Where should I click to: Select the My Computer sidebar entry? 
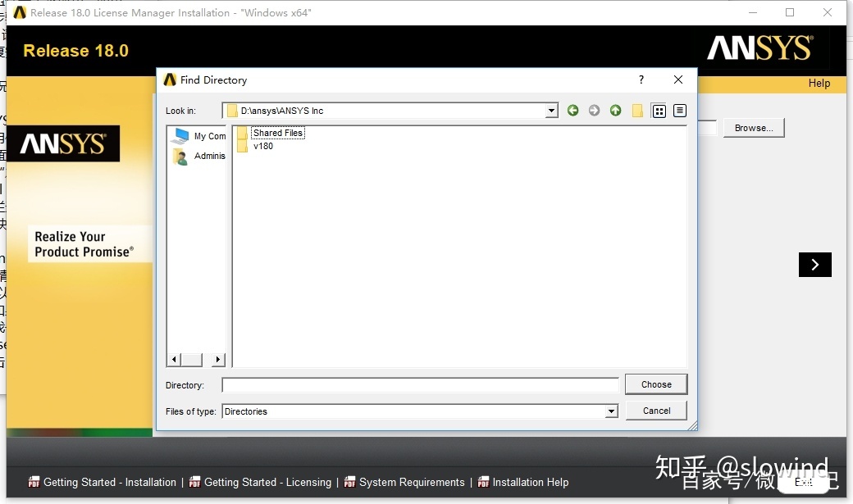coord(198,136)
